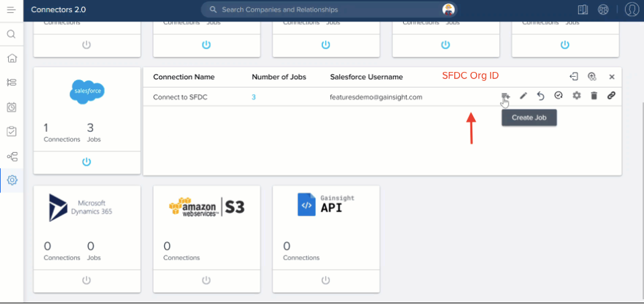This screenshot has width=644, height=304.
Task: Toggle the Salesforce connector power switch
Action: [86, 161]
